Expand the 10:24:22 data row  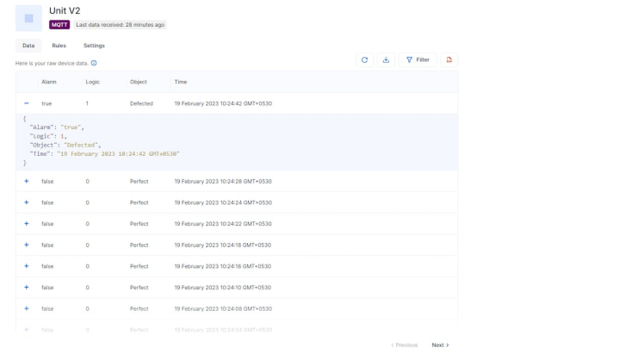26,224
